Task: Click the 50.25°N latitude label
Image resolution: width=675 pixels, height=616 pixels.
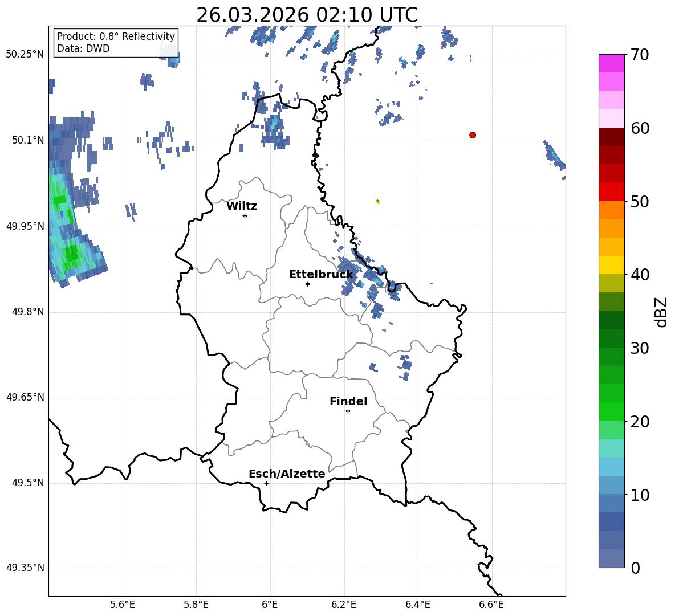Action: coord(25,54)
